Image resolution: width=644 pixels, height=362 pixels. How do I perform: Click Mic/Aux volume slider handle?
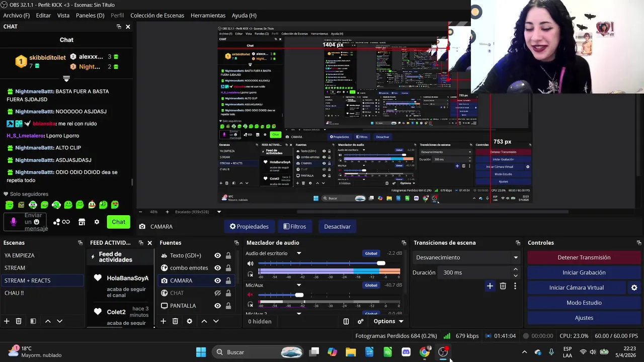pos(299,295)
